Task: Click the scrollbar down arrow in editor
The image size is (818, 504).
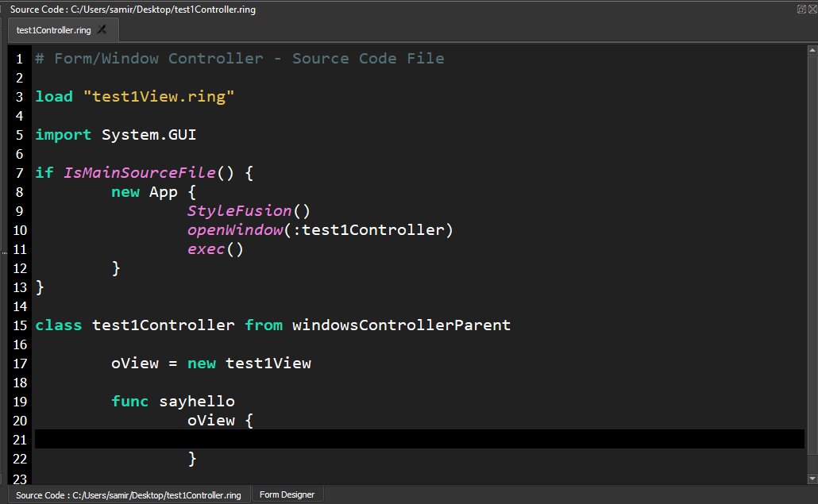Action: click(x=812, y=479)
